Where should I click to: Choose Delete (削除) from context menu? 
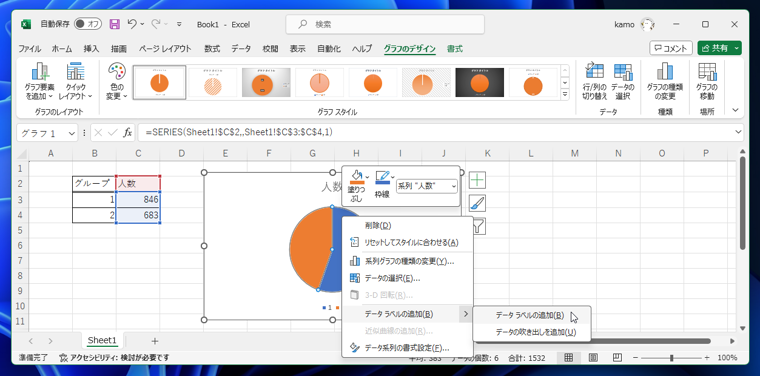click(x=407, y=225)
